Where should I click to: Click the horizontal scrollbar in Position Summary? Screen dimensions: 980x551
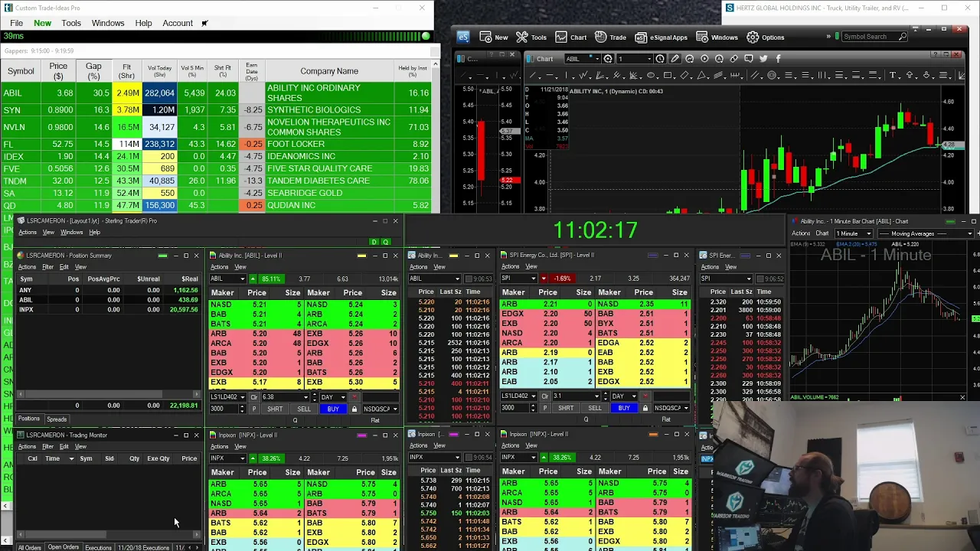[x=107, y=394]
